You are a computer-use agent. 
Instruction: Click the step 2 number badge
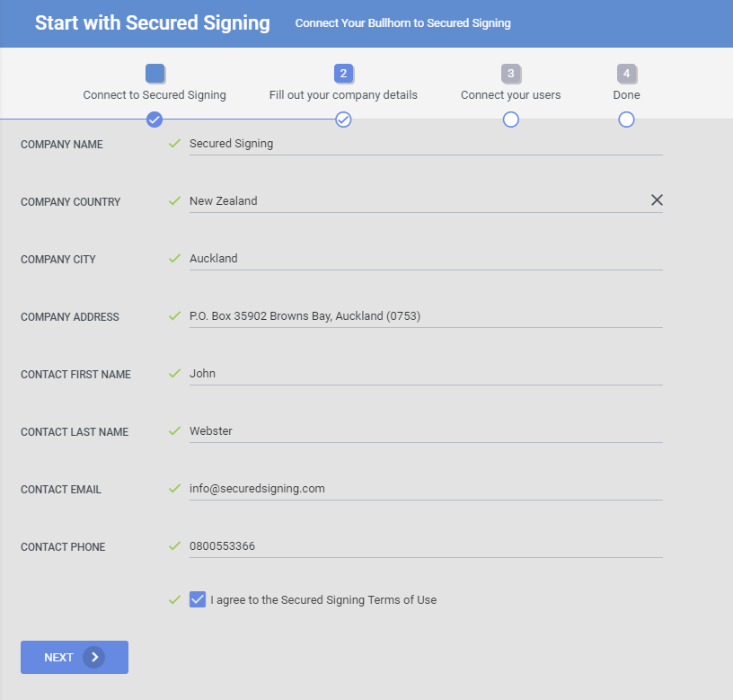point(343,74)
